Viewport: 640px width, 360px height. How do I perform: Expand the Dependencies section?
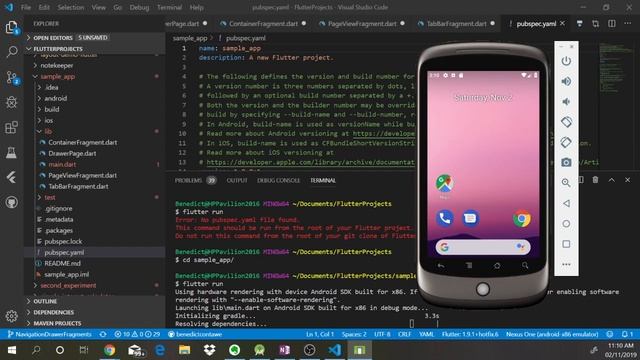point(95,312)
